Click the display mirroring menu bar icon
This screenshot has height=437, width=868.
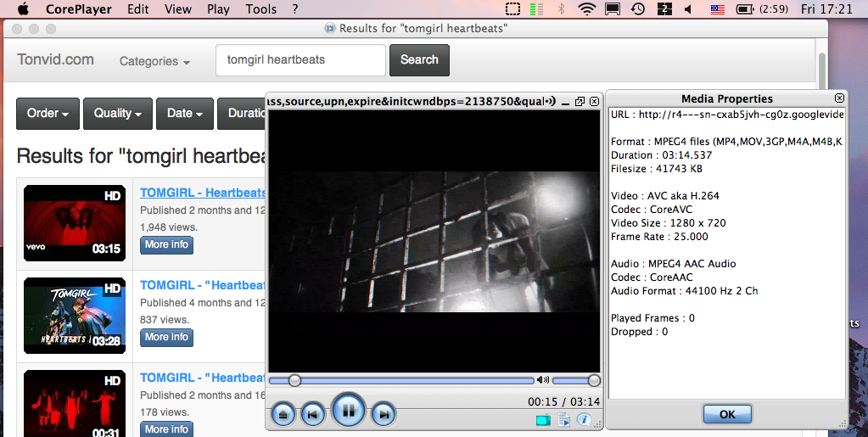pos(613,8)
